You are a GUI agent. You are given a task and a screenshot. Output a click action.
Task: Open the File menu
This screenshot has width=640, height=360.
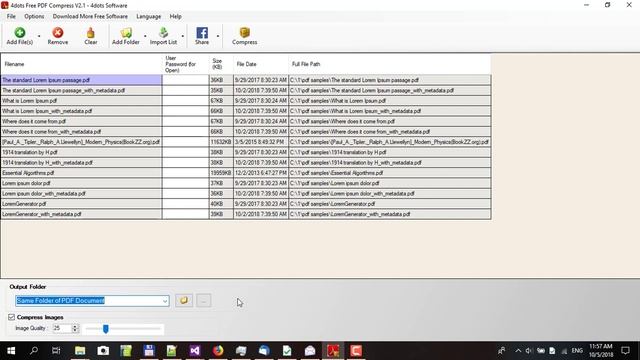pyautogui.click(x=11, y=16)
